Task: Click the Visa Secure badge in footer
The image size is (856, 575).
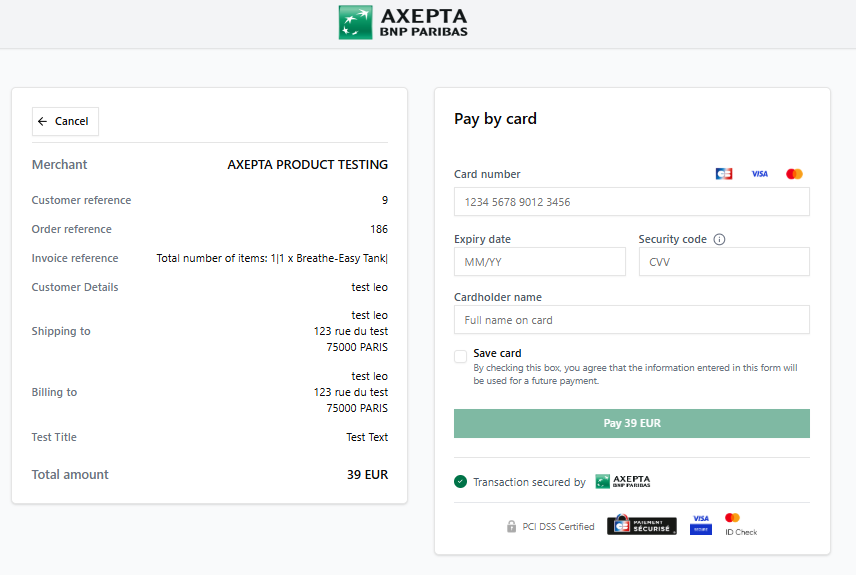Action: [x=700, y=525]
